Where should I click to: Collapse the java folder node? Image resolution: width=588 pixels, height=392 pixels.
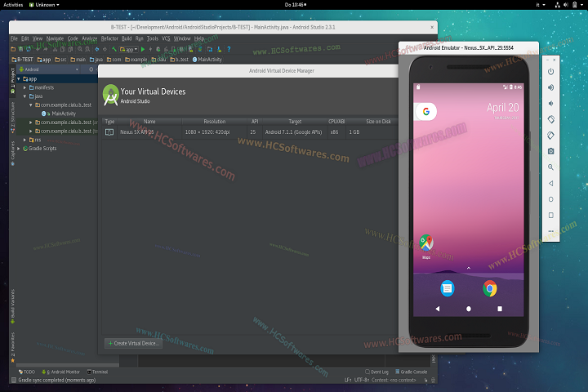tap(24, 96)
